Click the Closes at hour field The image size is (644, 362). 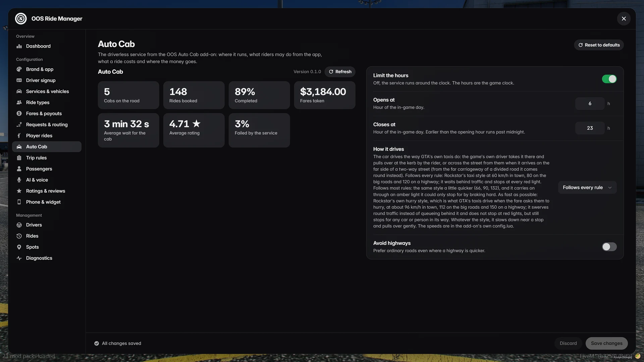point(590,128)
